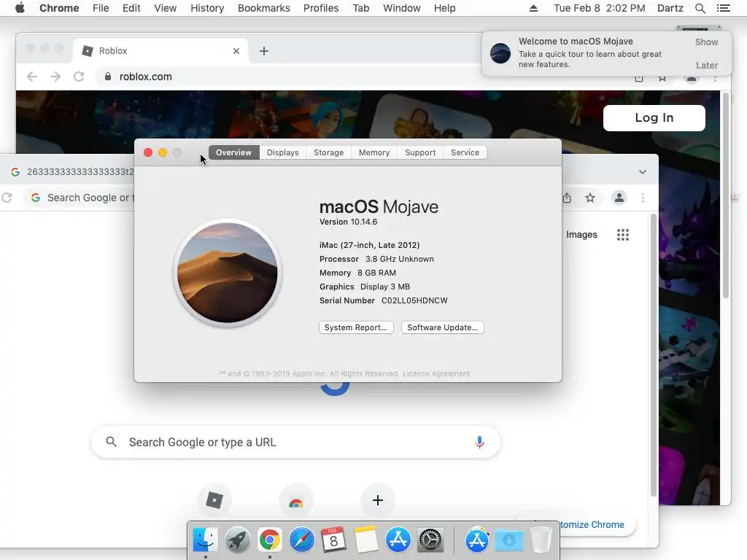Click the Roblox window vertical scrollbar

(726, 195)
